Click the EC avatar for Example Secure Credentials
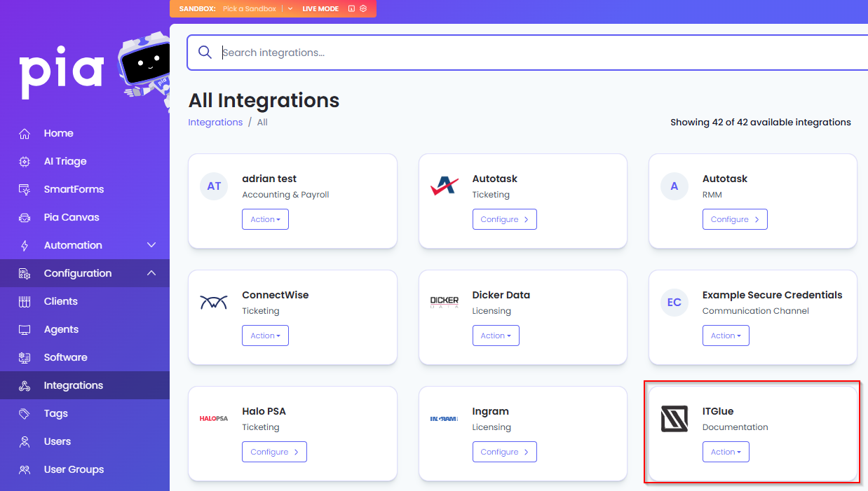868x491 pixels. 674,303
